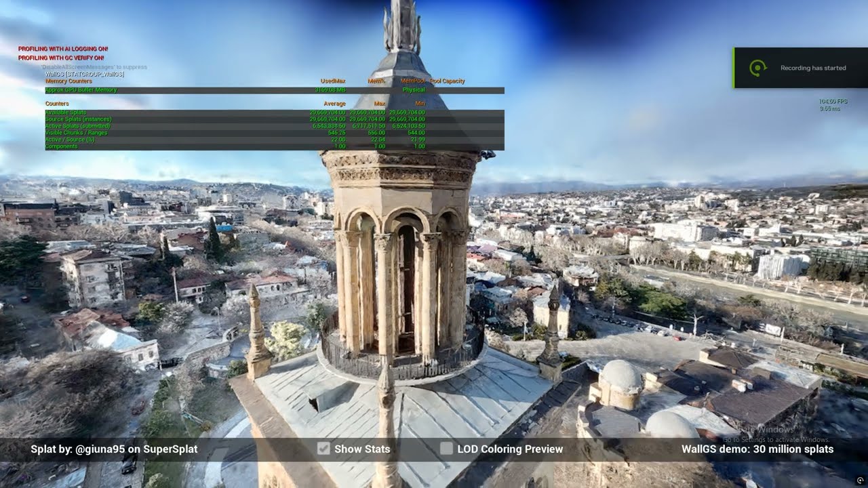Click the 'Physical' MemPool value
The height and width of the screenshot is (488, 868).
coord(414,90)
